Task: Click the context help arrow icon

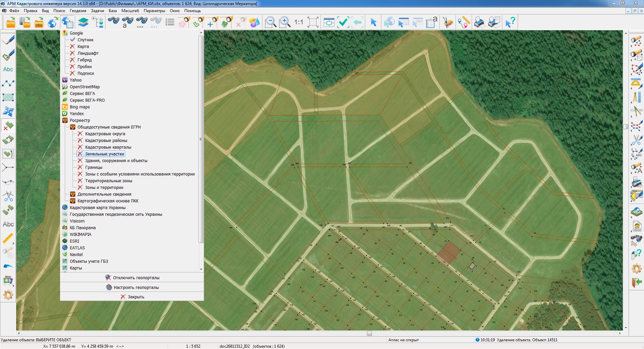Action: [510, 22]
